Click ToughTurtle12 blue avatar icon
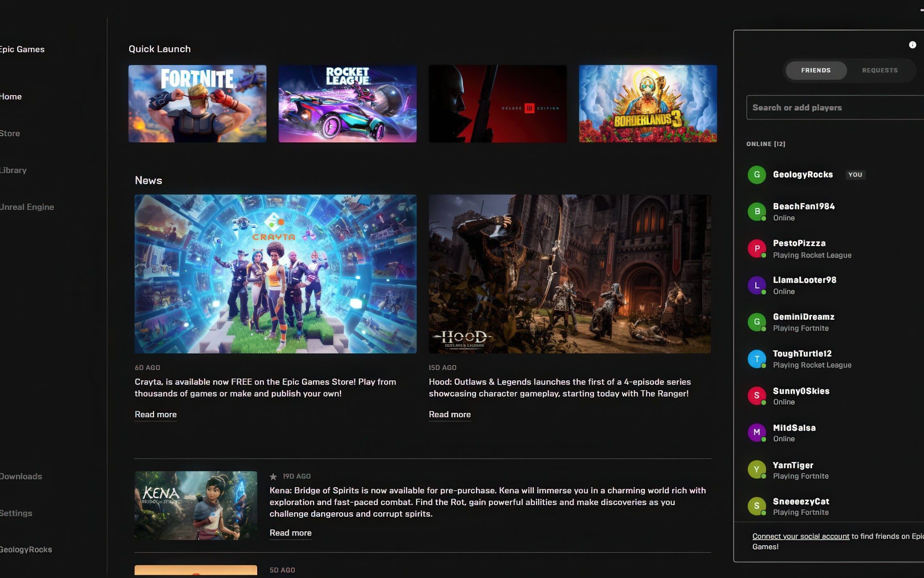Screen dimensions: 924x578 [756, 359]
